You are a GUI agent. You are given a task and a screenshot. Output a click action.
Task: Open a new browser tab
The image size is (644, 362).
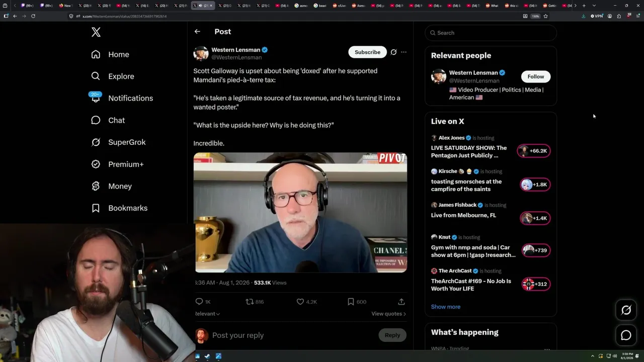coord(584,6)
